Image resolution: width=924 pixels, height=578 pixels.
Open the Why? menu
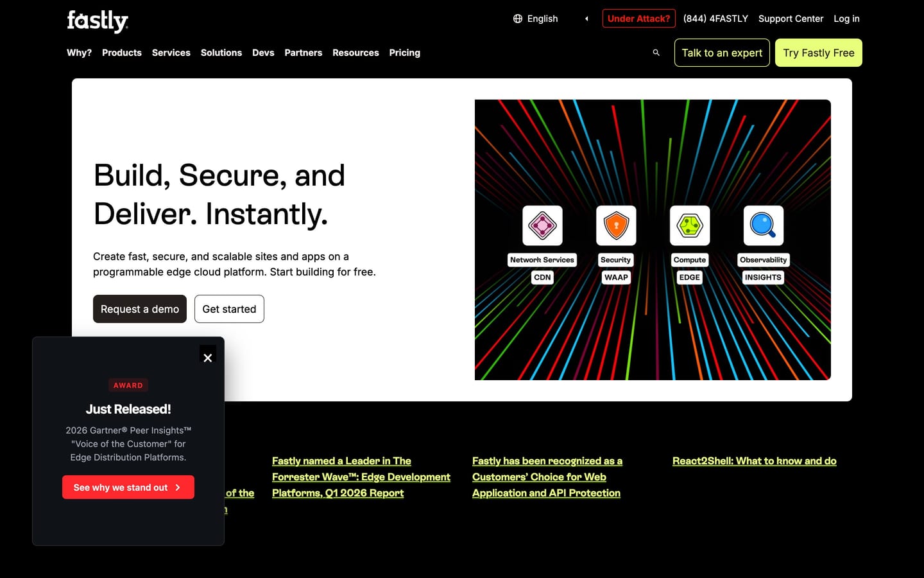pyautogui.click(x=79, y=53)
